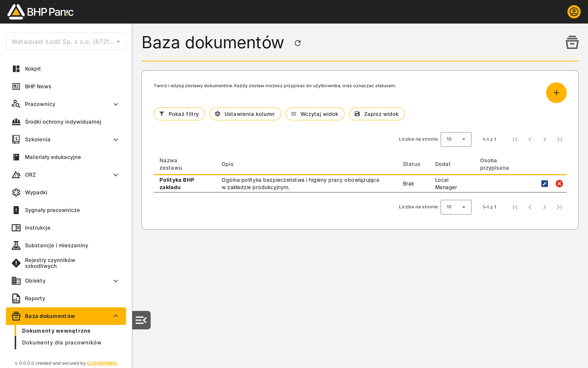Click the document archive icon beside the title
The height and width of the screenshot is (368, 588).
point(572,42)
